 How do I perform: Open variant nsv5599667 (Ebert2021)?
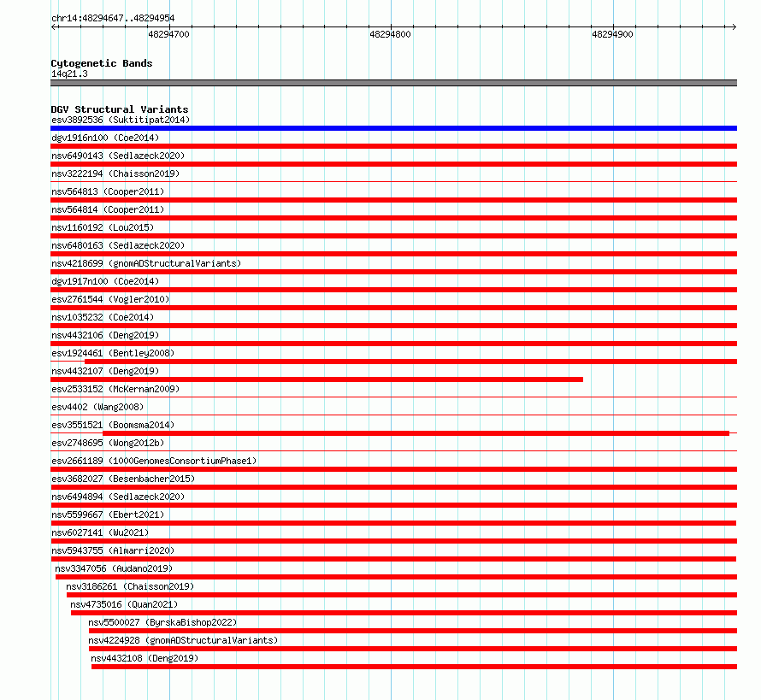(108, 515)
